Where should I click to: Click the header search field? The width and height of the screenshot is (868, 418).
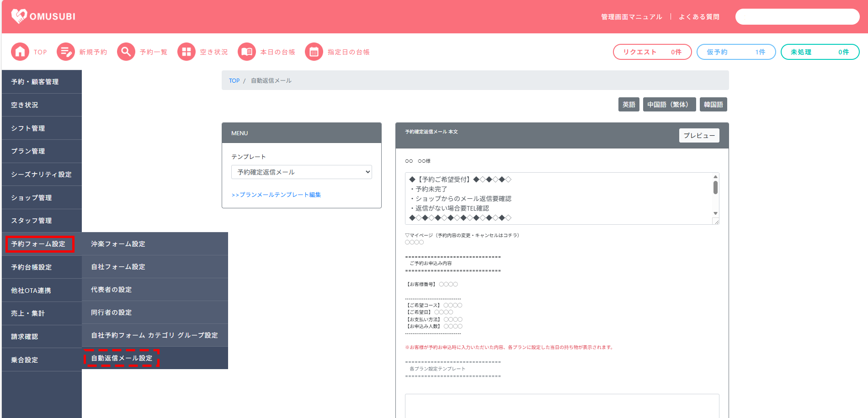click(x=797, y=17)
